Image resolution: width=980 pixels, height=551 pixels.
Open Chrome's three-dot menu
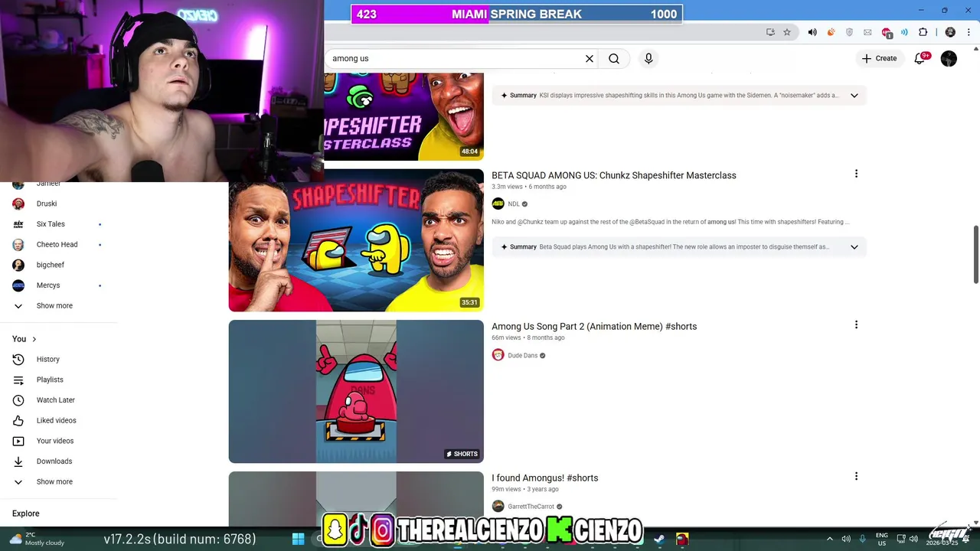tap(969, 32)
